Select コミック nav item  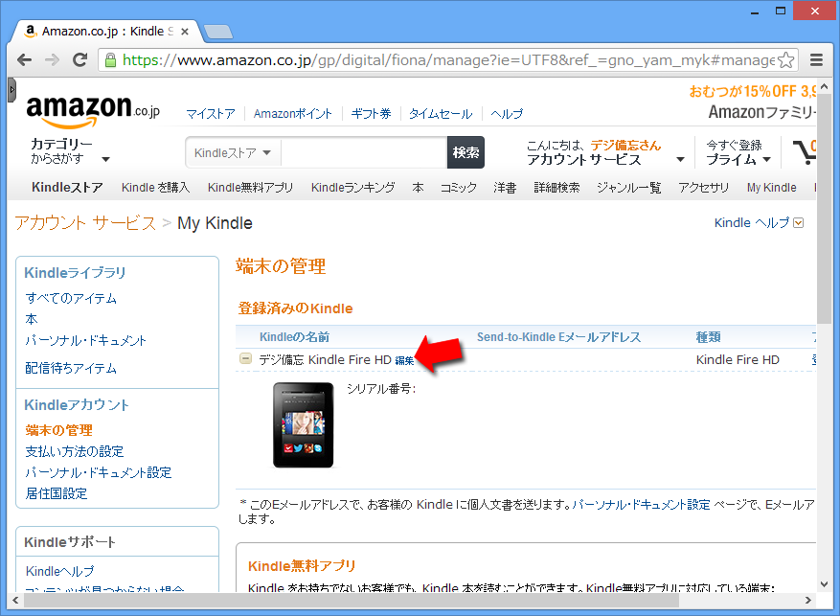click(x=458, y=188)
